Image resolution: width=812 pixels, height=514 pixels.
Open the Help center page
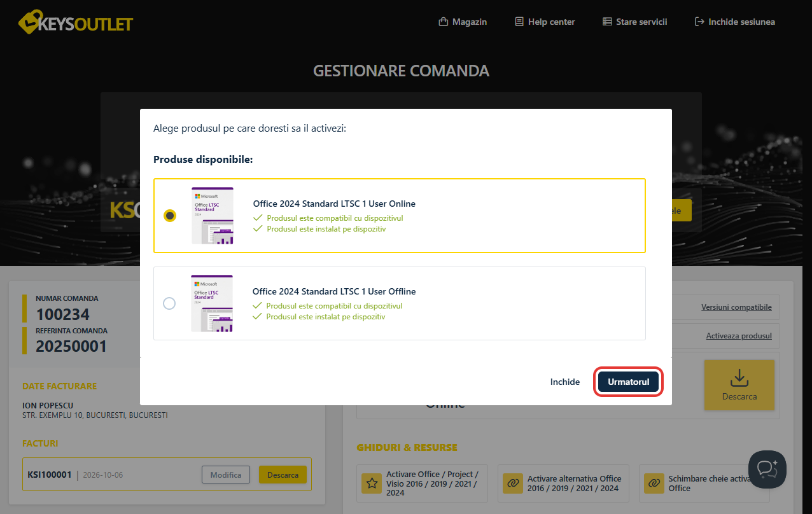[x=545, y=22]
